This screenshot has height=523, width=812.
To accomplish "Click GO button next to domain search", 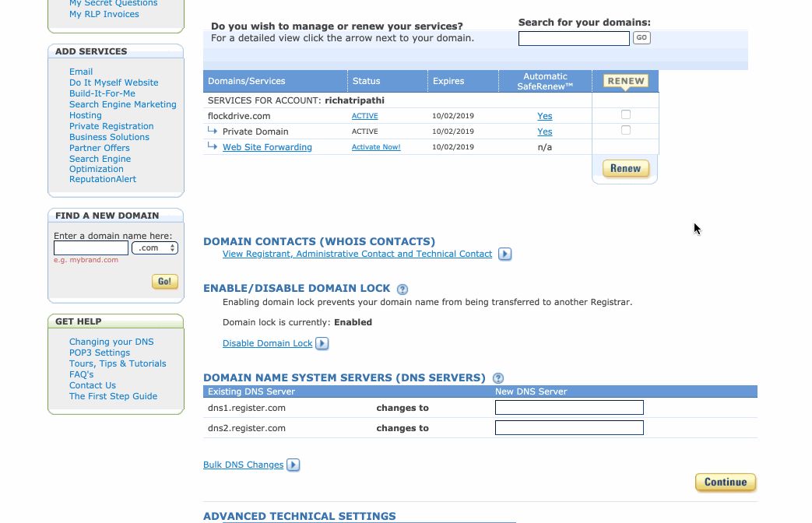I will pyautogui.click(x=642, y=38).
